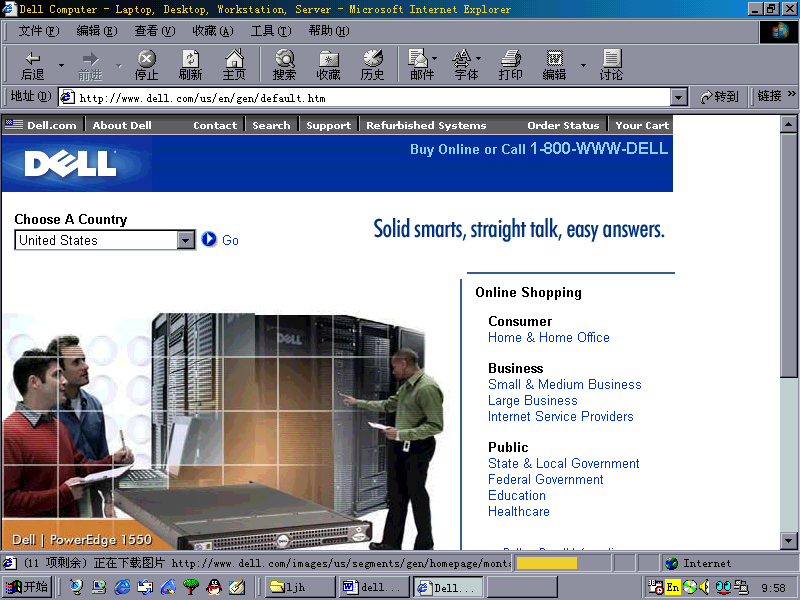Open the Help (帮助) menu
800x600 pixels.
(329, 31)
